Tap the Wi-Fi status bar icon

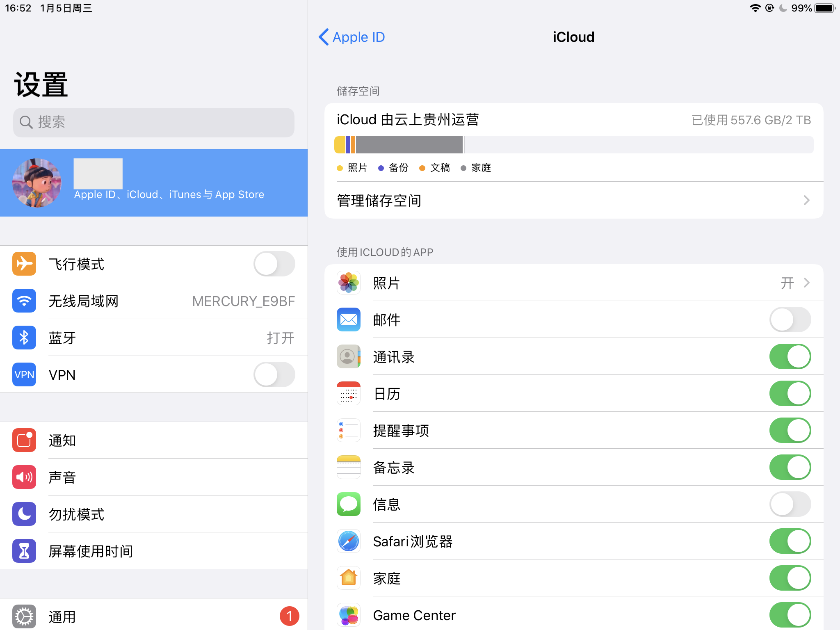click(x=755, y=8)
